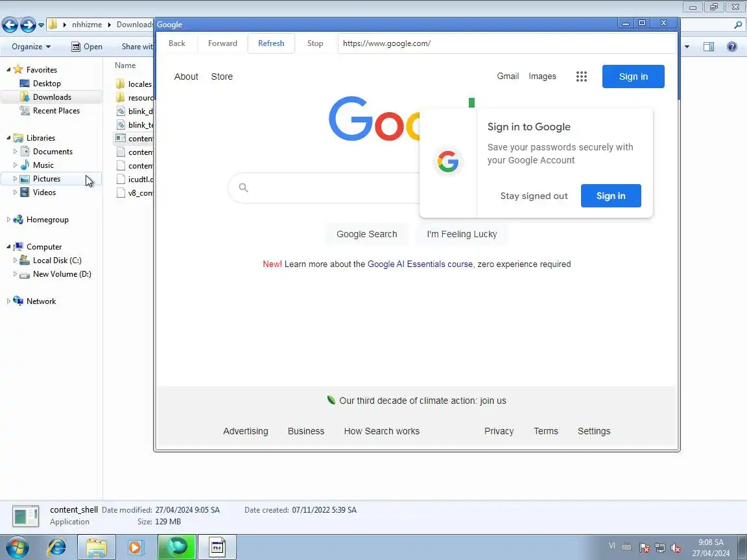The height and width of the screenshot is (560, 747).
Task: Expand the Network tree node
Action: 8,301
